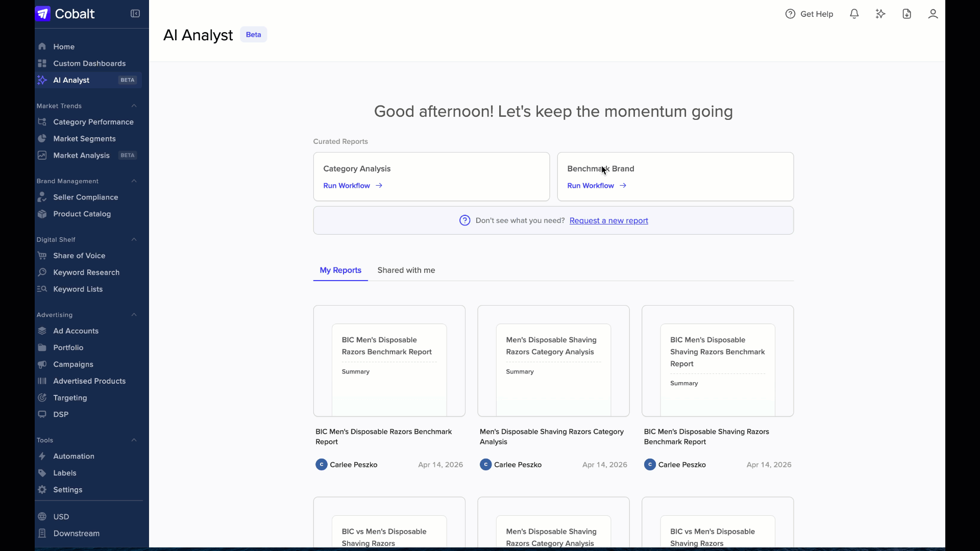This screenshot has width=980, height=551.
Task: Run Workflow for Category Analysis
Action: (353, 186)
